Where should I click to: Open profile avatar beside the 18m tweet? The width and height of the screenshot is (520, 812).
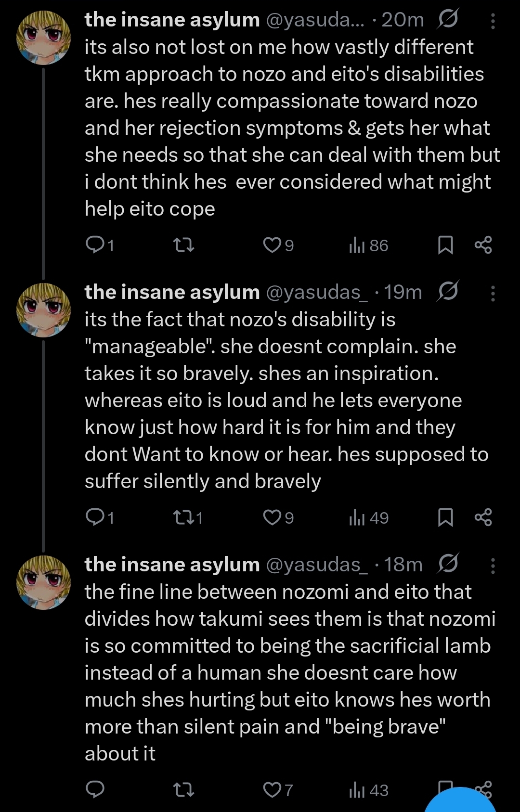[x=43, y=582]
